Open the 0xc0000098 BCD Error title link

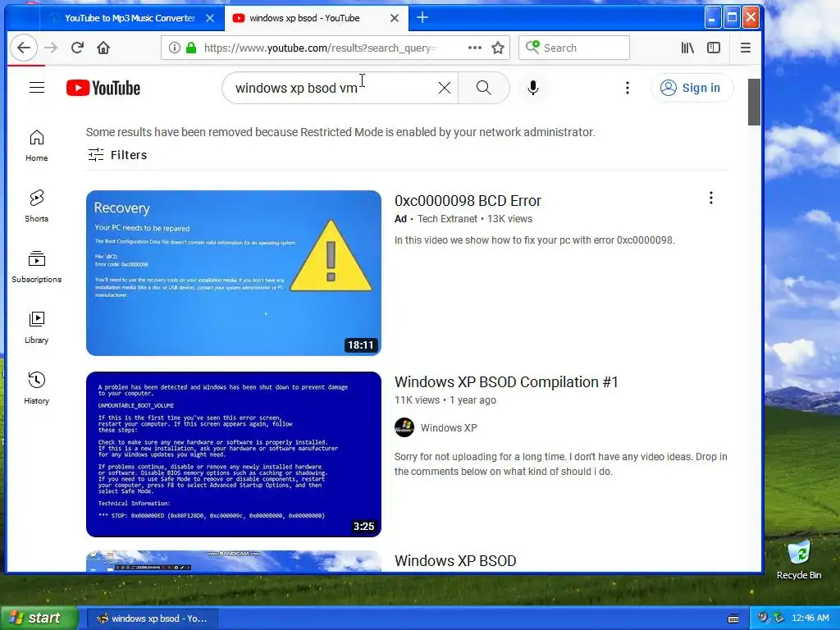tap(468, 201)
